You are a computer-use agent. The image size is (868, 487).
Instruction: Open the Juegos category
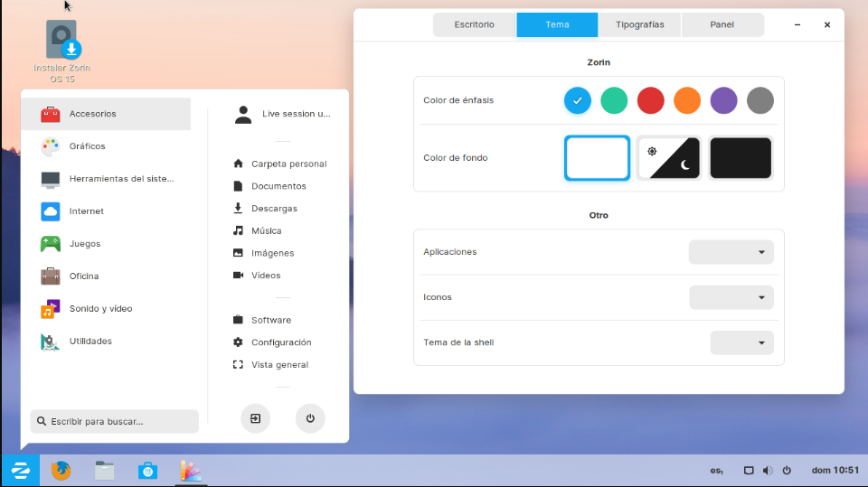point(106,244)
